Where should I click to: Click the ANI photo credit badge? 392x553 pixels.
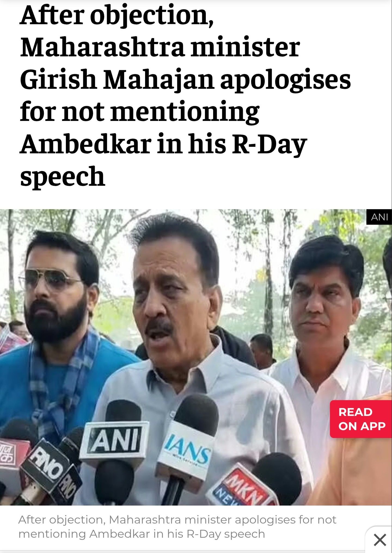379,217
